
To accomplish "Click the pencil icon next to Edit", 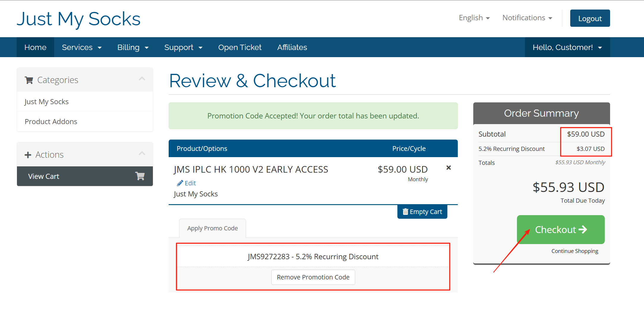I will (180, 183).
